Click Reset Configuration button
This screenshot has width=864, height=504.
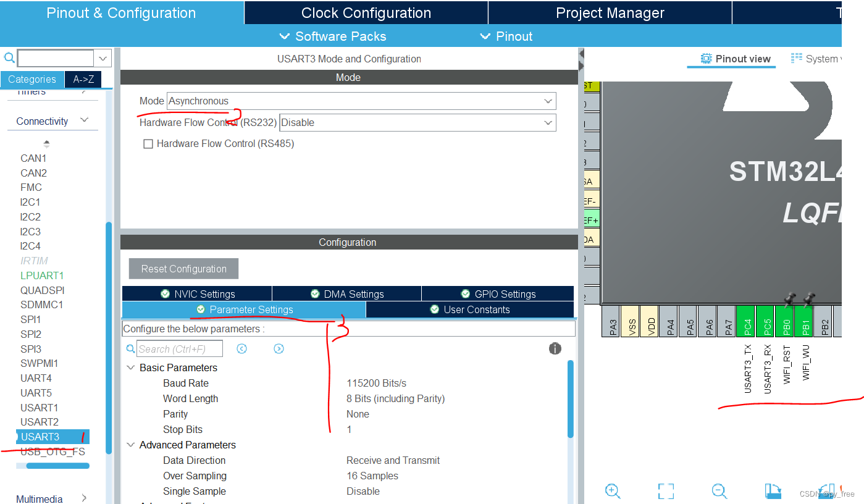tap(183, 269)
